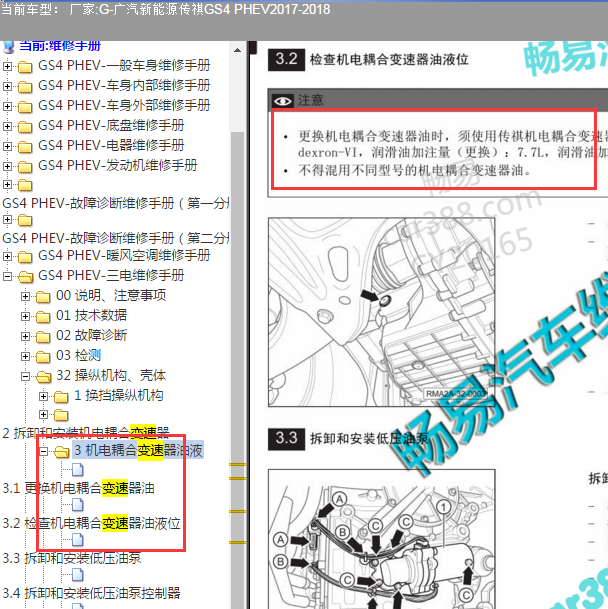
Task: Click the 03 检测 folder icon
Action: pos(43,357)
